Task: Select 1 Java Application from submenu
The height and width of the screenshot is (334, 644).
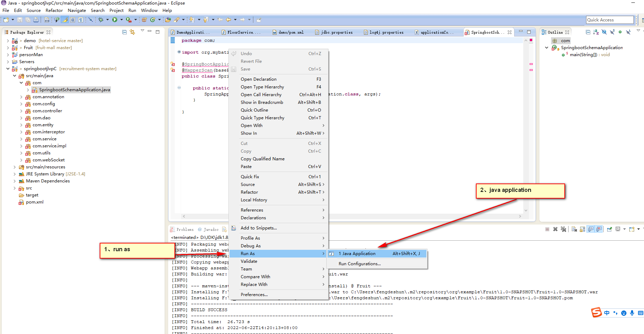Action: [x=377, y=254]
